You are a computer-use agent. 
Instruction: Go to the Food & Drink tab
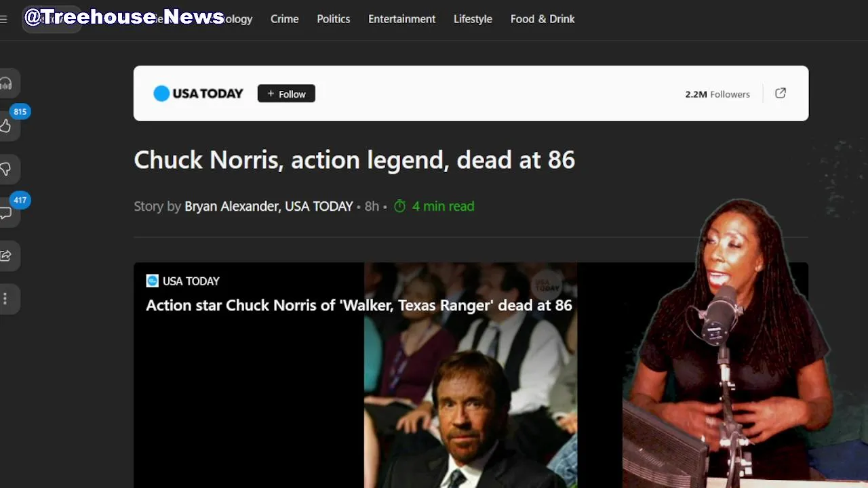pos(542,19)
